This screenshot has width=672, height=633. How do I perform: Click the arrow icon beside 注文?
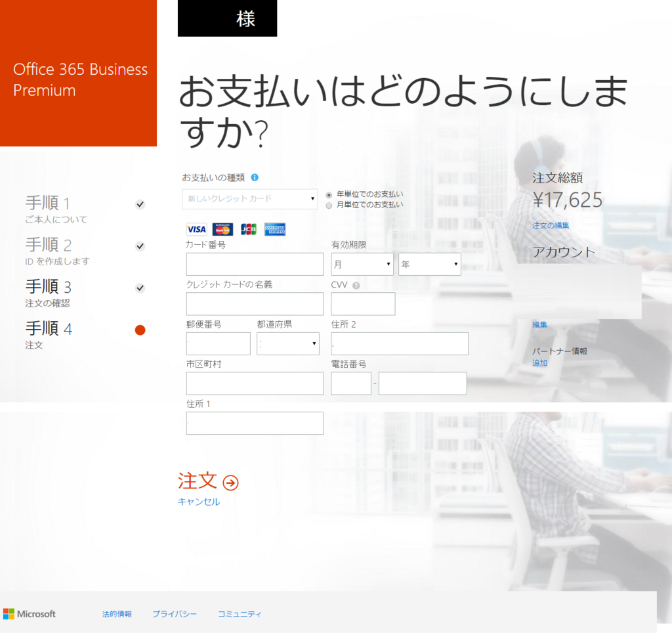(230, 483)
